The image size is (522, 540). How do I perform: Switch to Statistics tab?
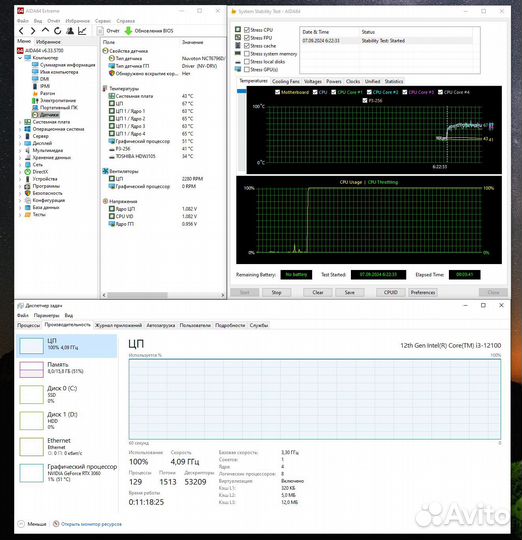point(394,81)
